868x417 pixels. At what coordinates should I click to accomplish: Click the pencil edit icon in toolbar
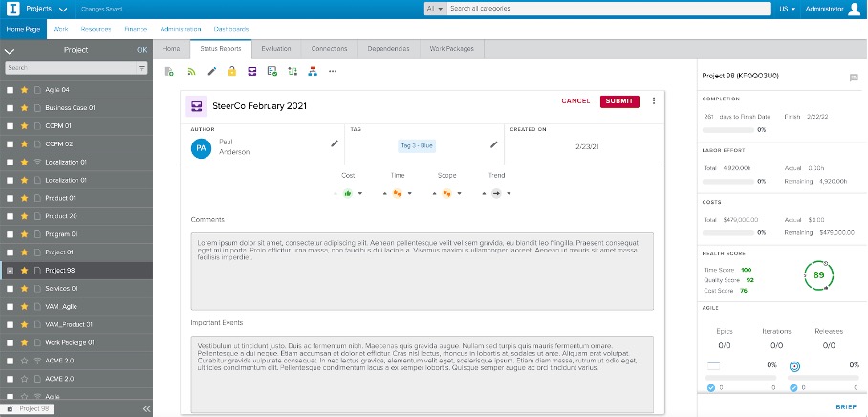[211, 71]
